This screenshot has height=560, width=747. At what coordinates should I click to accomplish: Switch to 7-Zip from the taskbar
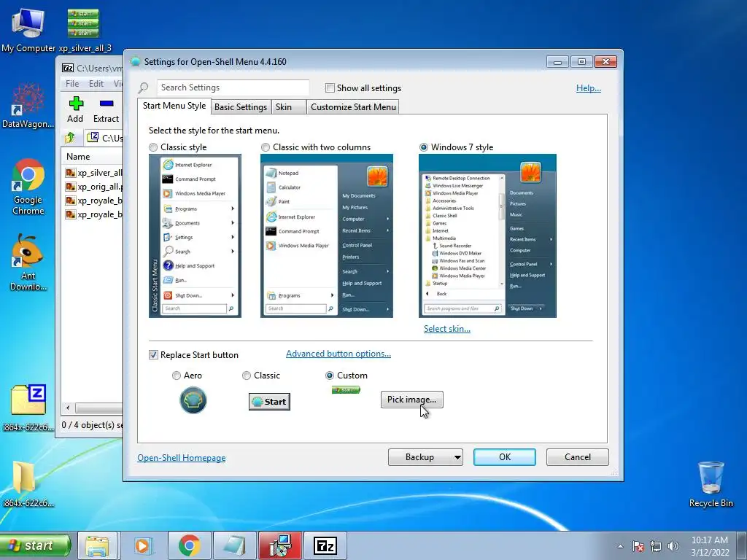point(325,545)
